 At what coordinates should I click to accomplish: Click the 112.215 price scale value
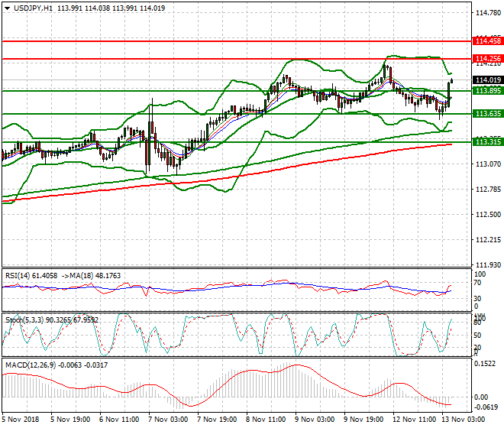488,240
